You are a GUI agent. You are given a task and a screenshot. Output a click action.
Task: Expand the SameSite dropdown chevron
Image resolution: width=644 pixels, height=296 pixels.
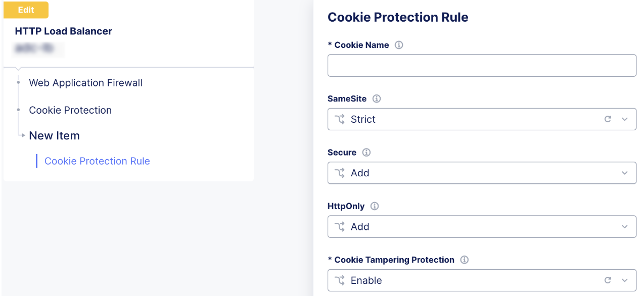625,119
